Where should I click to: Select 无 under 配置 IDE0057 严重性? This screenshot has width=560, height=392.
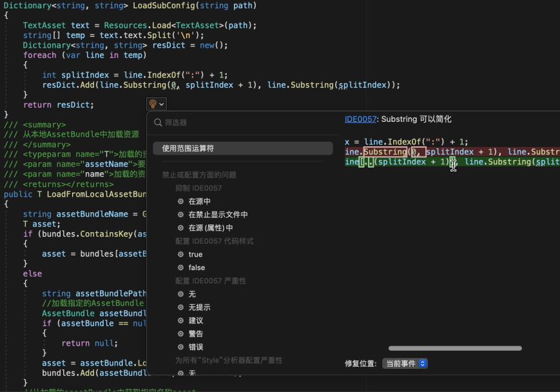[x=192, y=294]
